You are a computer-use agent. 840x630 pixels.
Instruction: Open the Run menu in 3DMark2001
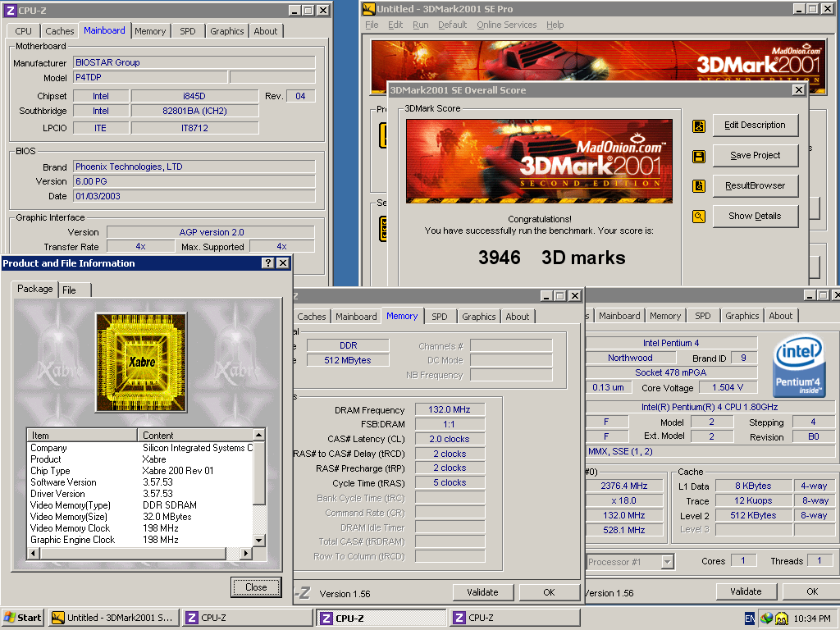(x=421, y=25)
